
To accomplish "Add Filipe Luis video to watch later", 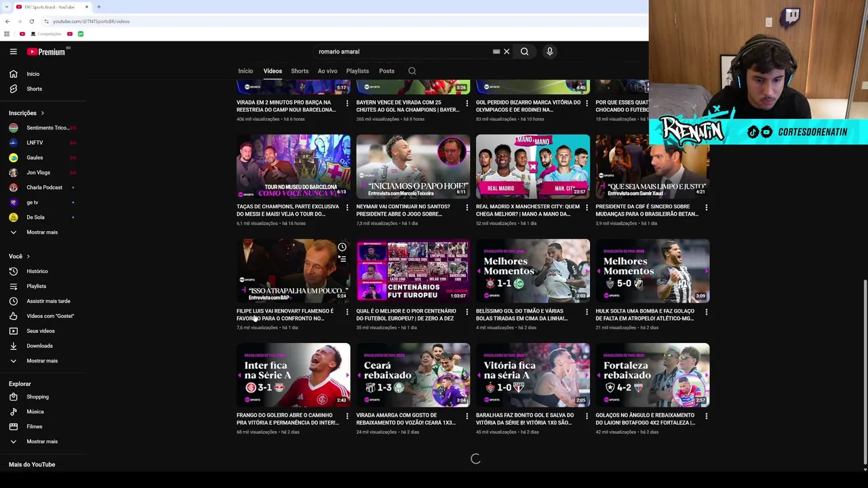I will tap(342, 247).
